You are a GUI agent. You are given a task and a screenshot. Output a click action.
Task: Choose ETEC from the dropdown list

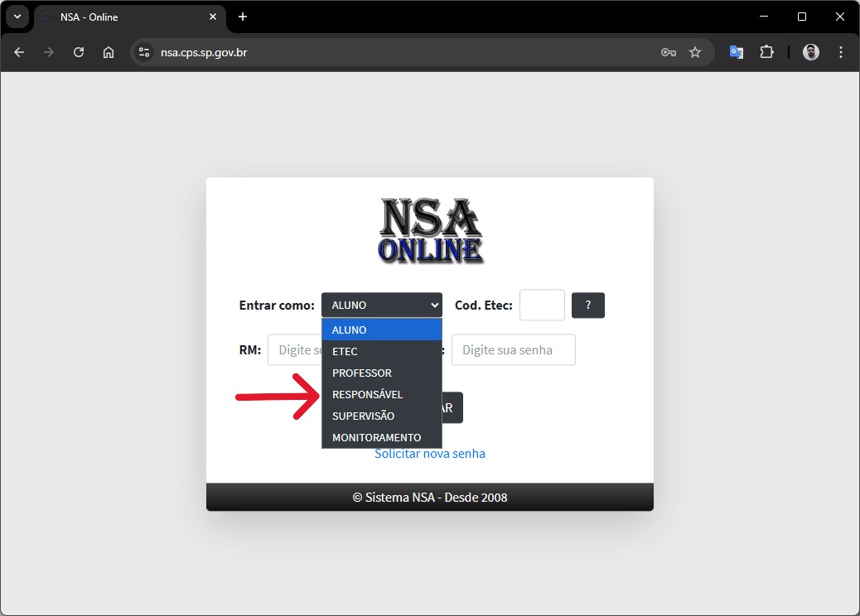coord(381,351)
